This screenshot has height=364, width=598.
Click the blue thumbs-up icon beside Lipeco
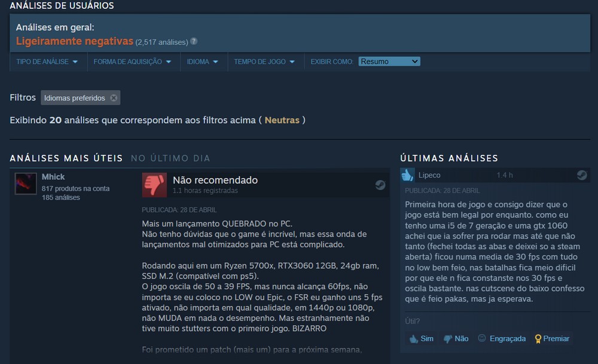[x=407, y=175]
